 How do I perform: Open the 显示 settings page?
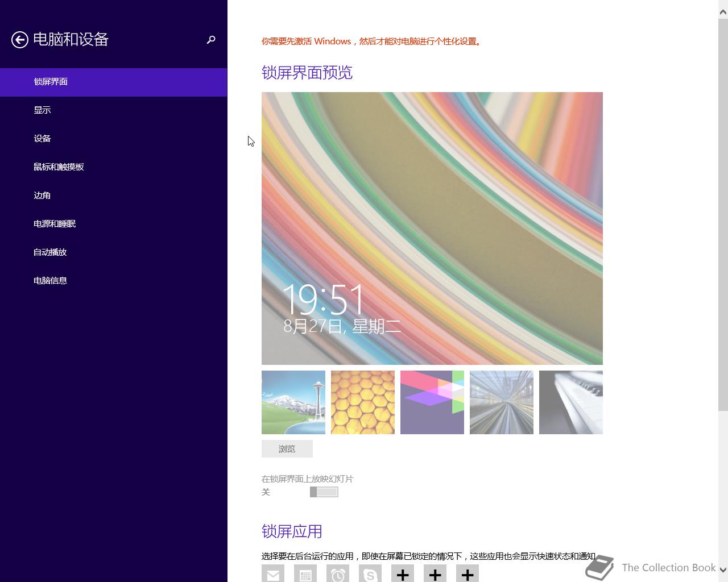(114, 110)
